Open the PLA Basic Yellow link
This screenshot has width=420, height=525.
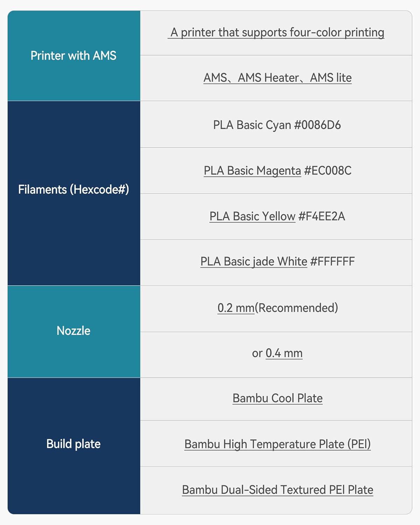pos(252,216)
